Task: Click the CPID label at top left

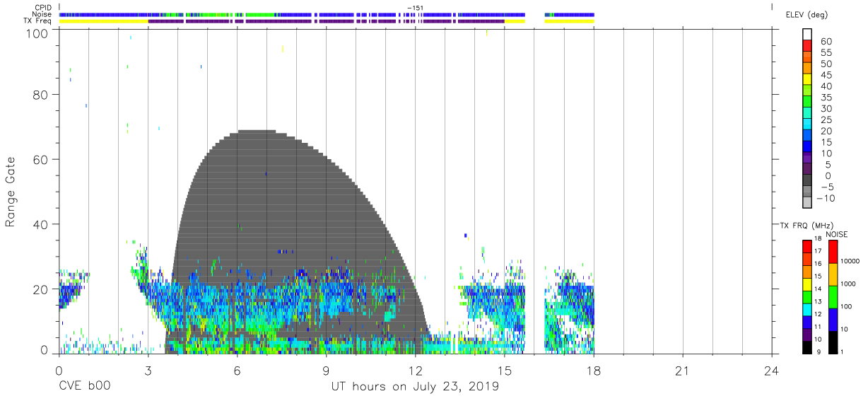Action: (x=42, y=8)
